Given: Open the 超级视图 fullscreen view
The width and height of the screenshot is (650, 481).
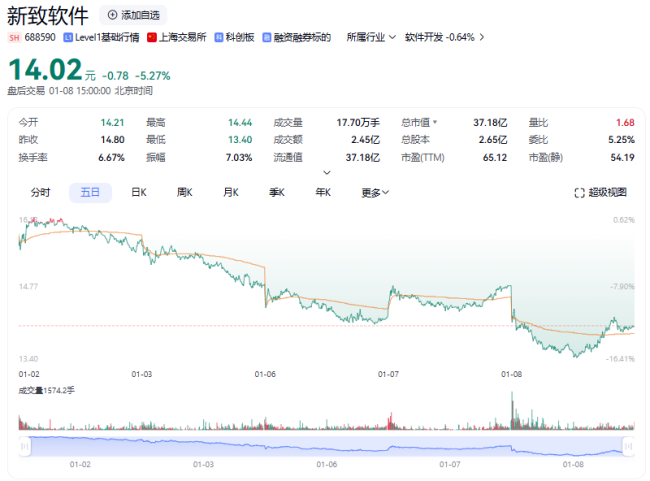Looking at the screenshot, I should [x=600, y=192].
